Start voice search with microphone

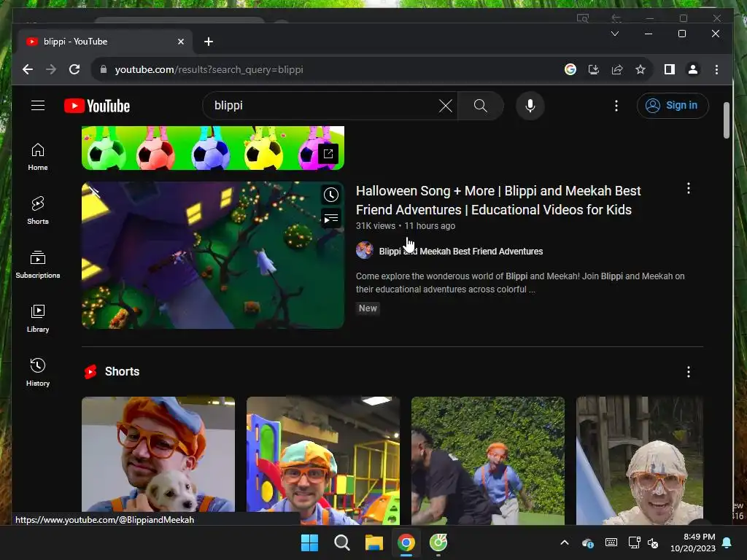coord(530,106)
